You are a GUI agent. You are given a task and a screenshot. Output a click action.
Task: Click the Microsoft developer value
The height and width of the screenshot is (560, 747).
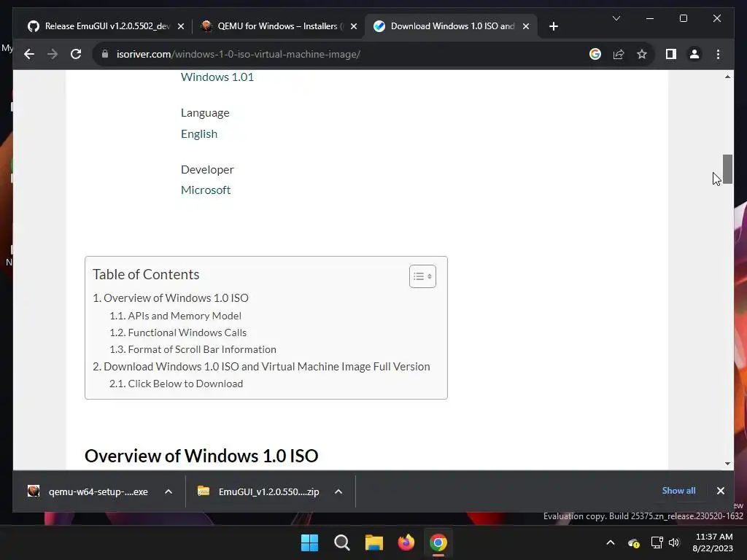pyautogui.click(x=206, y=190)
